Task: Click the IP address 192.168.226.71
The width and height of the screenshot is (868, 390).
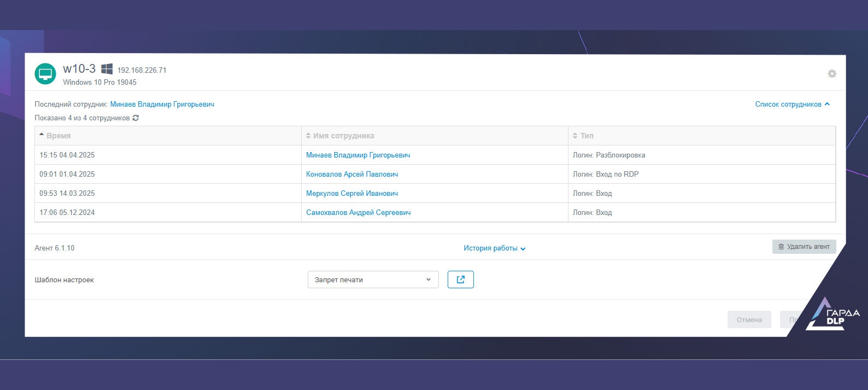Action: (142, 70)
